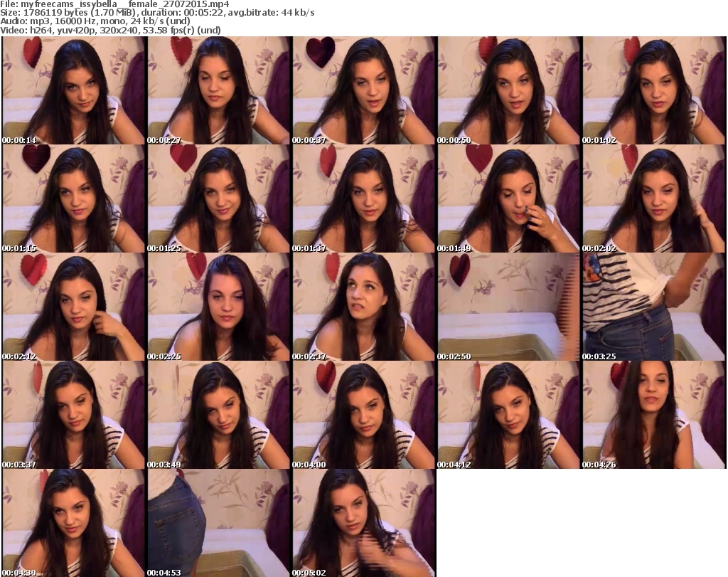
Task: Choose the last thumbnail at 00:05:02
Action: 363,523
